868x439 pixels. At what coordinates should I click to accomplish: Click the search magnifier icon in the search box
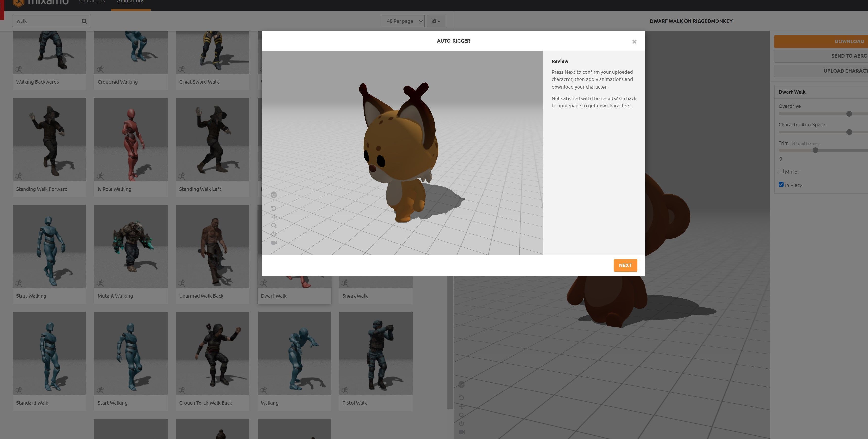pos(84,21)
